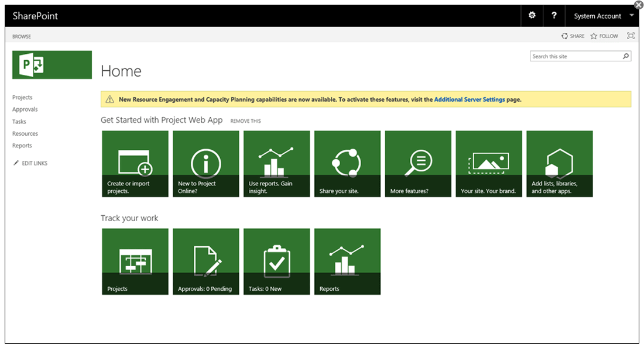Click the help question mark icon
This screenshot has width=644, height=348.
click(x=554, y=16)
